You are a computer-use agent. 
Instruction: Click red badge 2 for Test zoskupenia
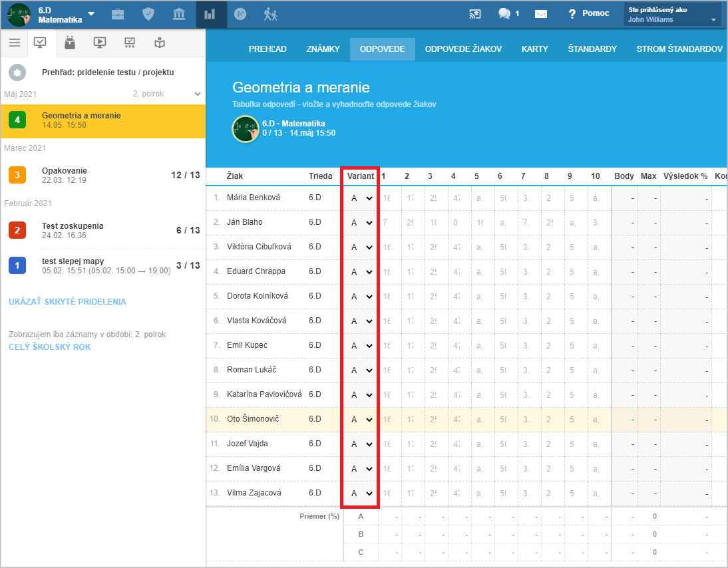click(17, 230)
